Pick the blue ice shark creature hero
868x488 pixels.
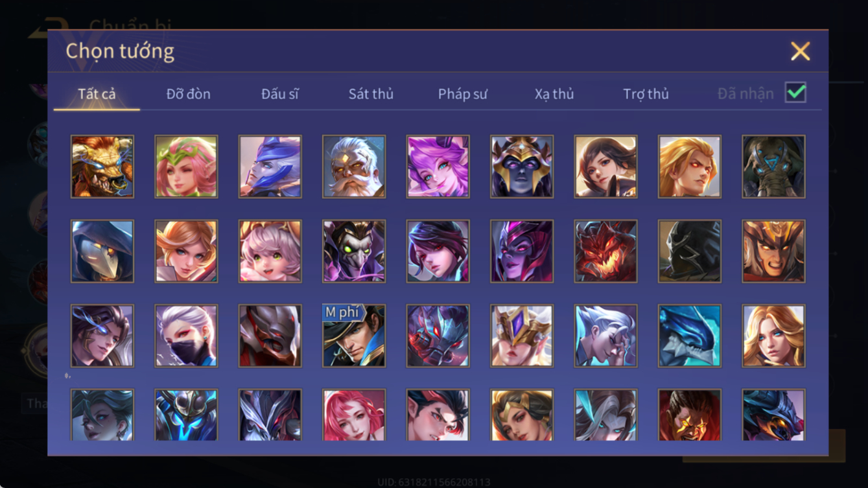click(x=690, y=336)
